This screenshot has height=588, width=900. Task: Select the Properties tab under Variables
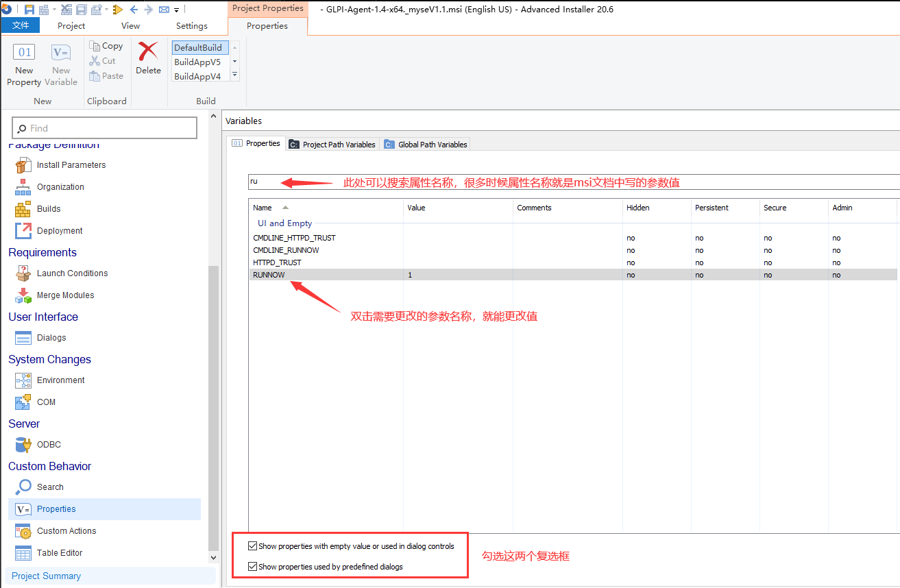[256, 143]
